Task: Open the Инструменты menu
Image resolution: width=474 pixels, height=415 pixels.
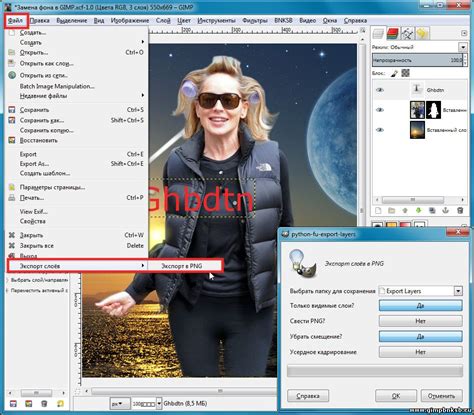Action: (216, 21)
